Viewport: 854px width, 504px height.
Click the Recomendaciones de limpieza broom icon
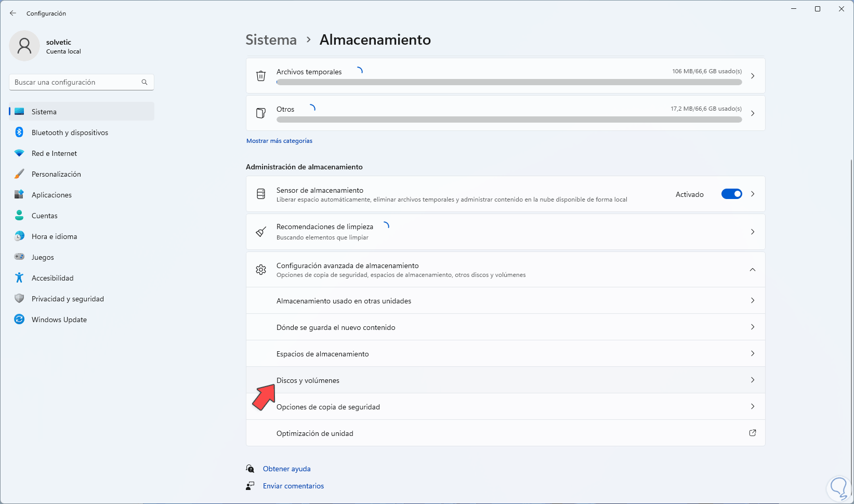[261, 232]
